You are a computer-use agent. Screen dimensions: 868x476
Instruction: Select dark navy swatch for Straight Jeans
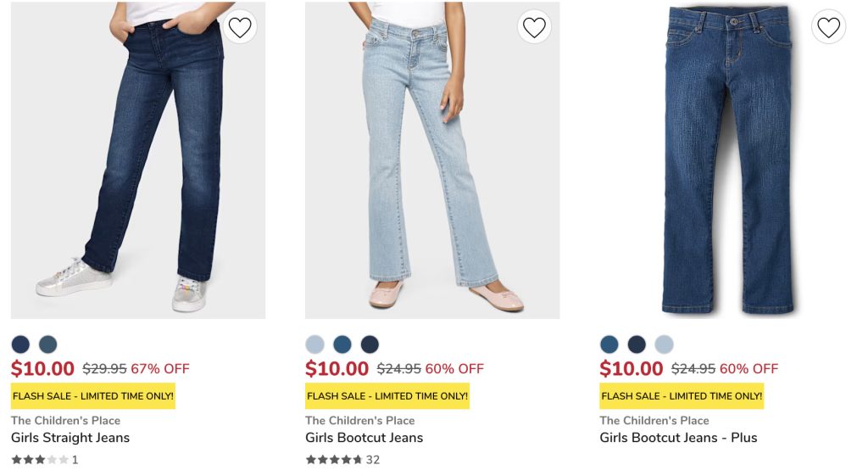click(20, 344)
